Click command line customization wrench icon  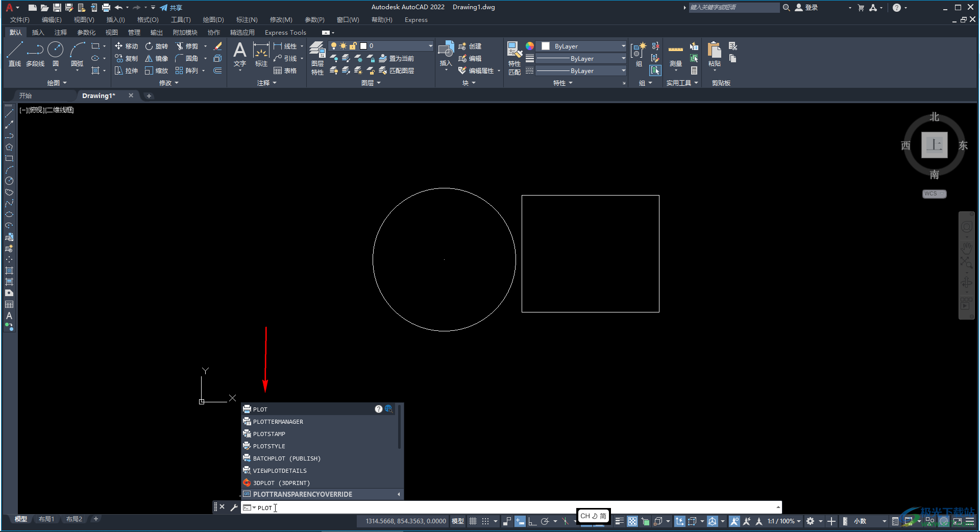[234, 507]
